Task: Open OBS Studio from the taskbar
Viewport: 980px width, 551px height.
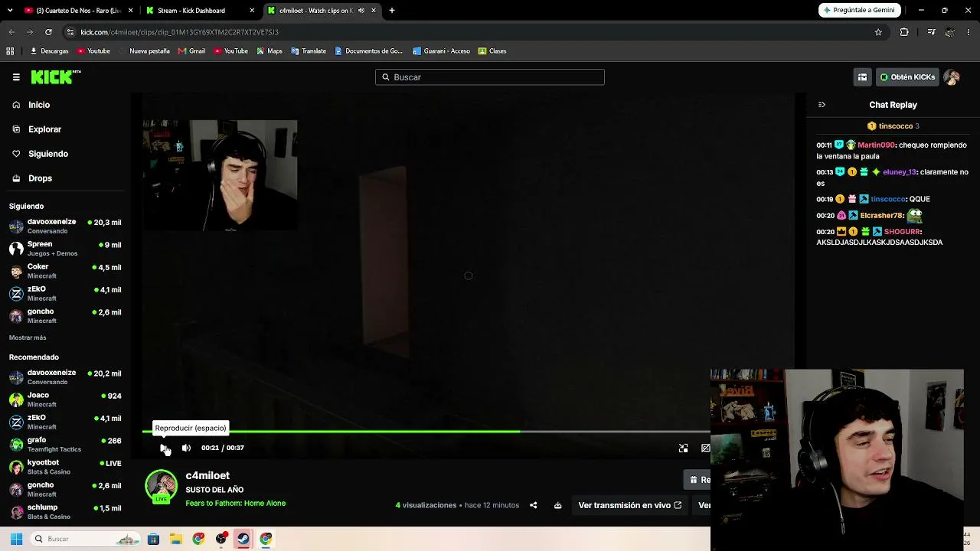Action: [221, 539]
